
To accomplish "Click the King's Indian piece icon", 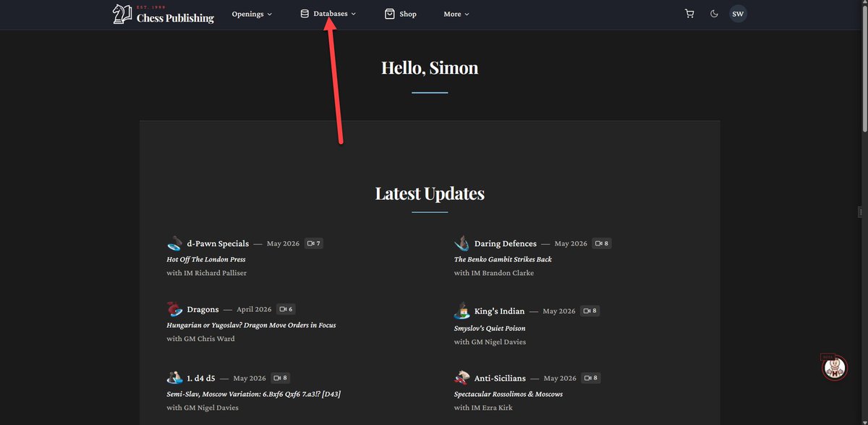I will pyautogui.click(x=462, y=311).
